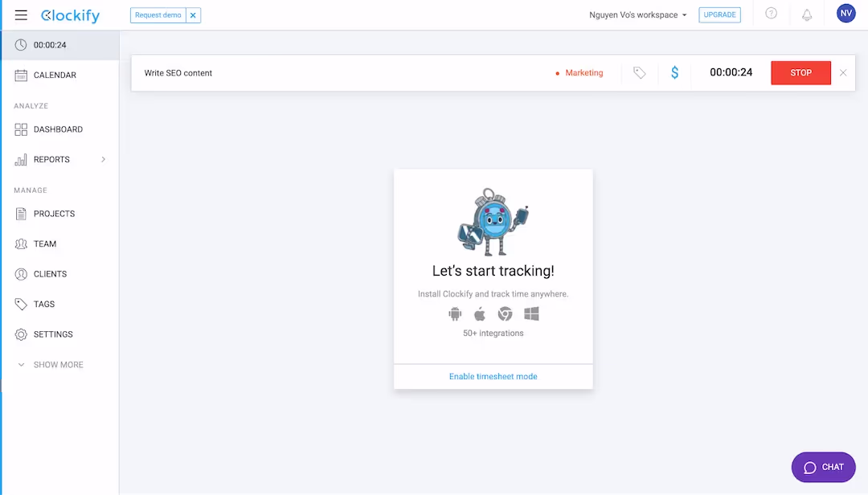Click the Clients person icon

click(x=21, y=274)
